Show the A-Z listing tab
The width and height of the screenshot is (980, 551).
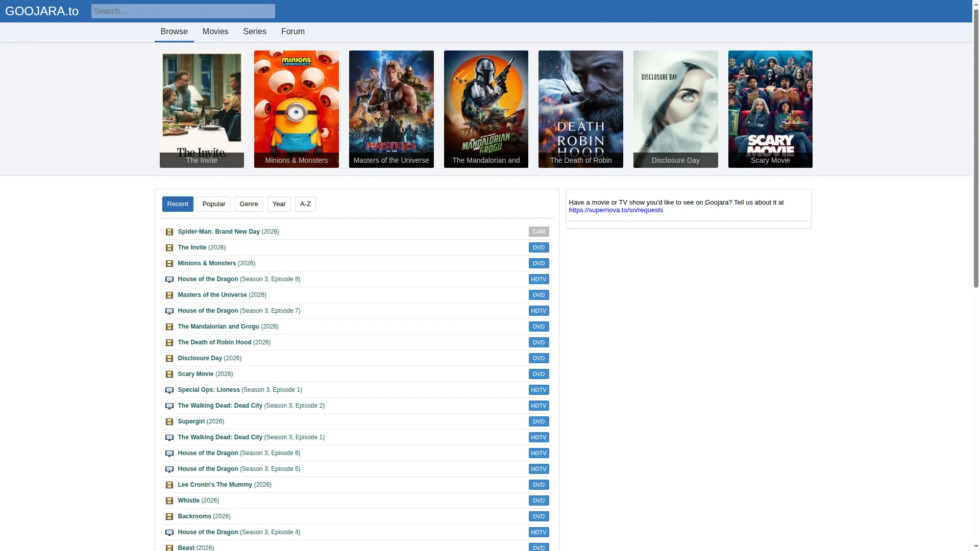click(x=305, y=204)
